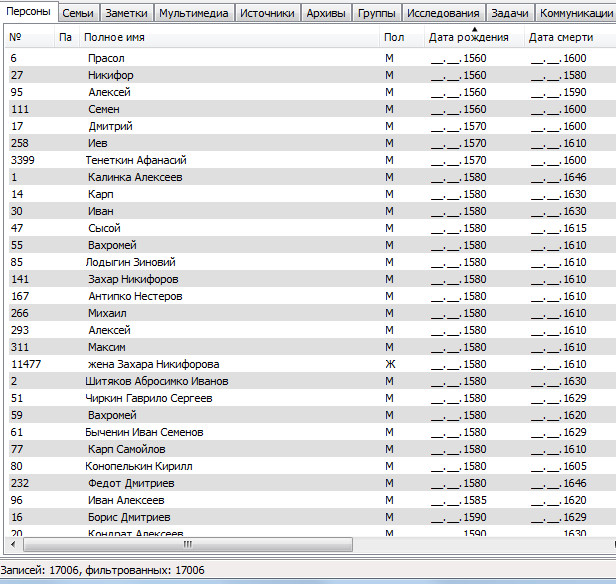616x584 pixels.
Task: Select the row named Семен
Action: pos(310,109)
